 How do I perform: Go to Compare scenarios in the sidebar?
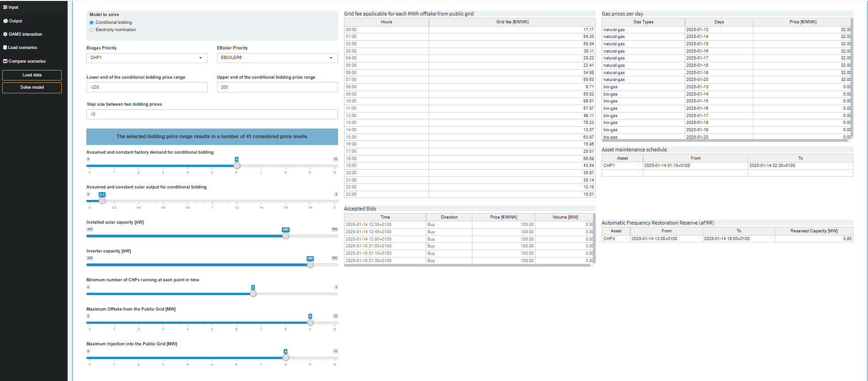point(27,61)
